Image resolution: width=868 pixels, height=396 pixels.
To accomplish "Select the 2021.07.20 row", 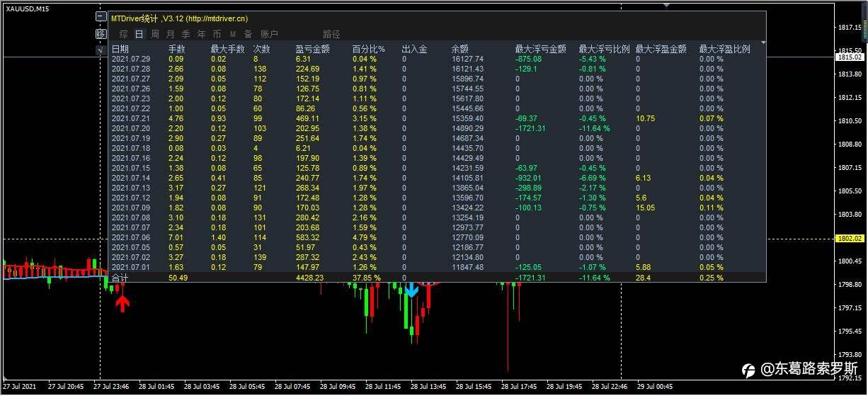I will tap(438, 128).
